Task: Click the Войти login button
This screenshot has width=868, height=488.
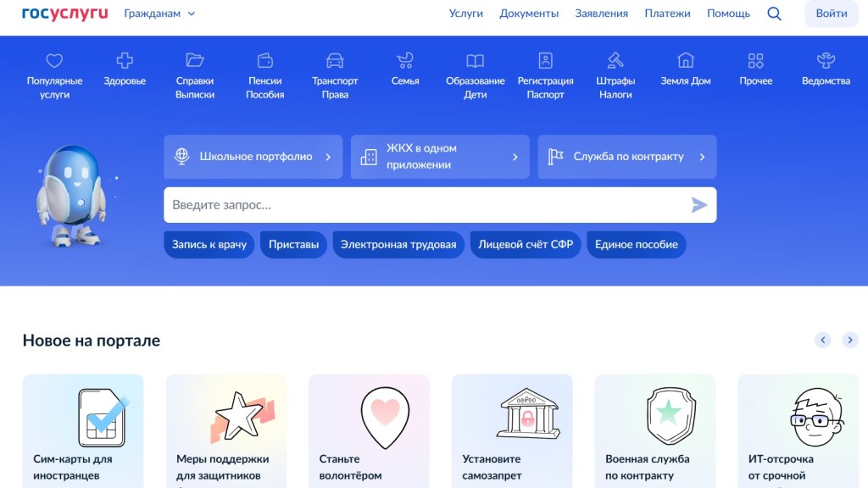Action: pos(832,14)
